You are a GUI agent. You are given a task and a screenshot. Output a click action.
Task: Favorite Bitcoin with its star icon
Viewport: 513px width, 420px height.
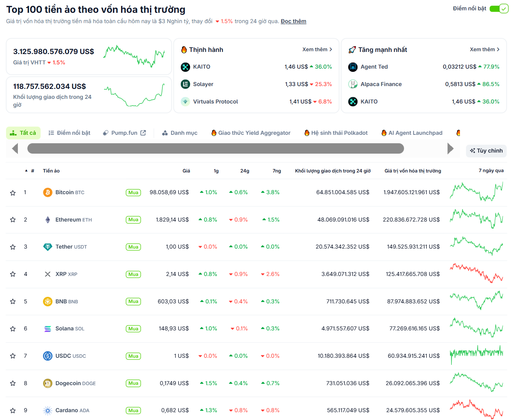(13, 193)
